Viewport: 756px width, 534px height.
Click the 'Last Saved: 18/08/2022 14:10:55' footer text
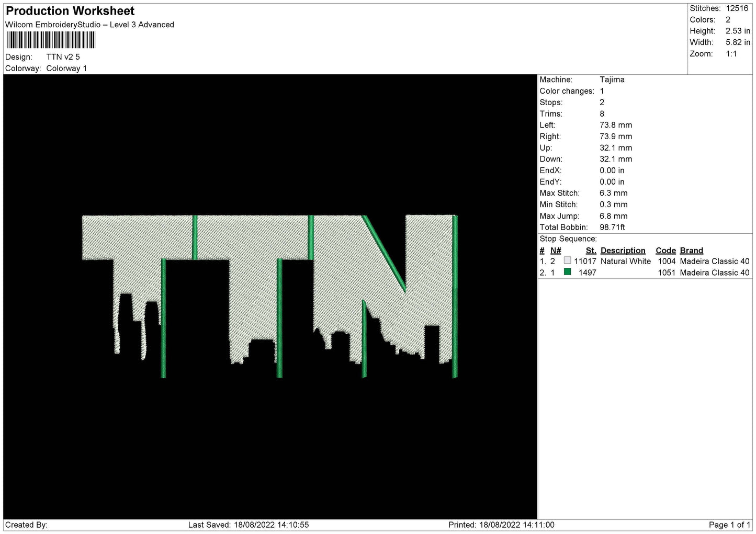pos(249,525)
